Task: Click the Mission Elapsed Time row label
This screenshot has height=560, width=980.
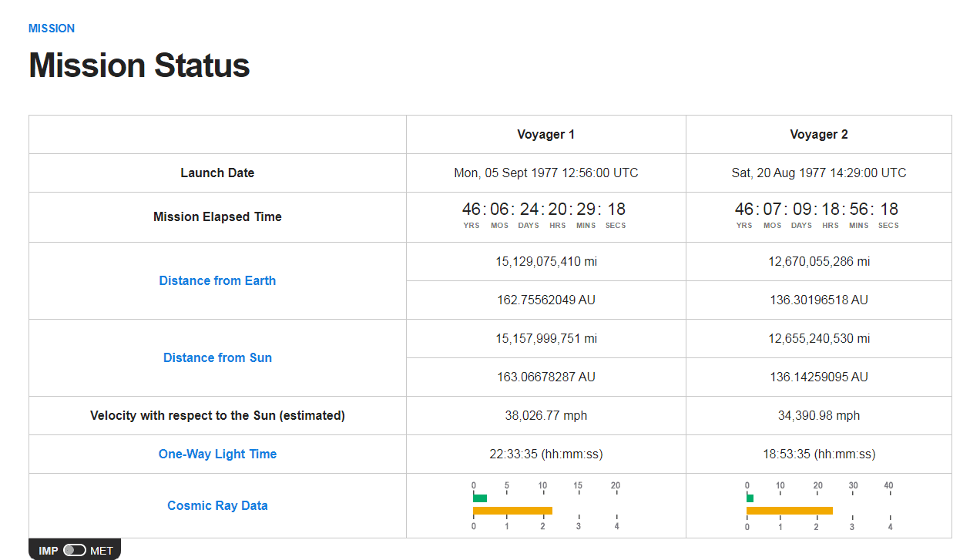Action: tap(217, 216)
